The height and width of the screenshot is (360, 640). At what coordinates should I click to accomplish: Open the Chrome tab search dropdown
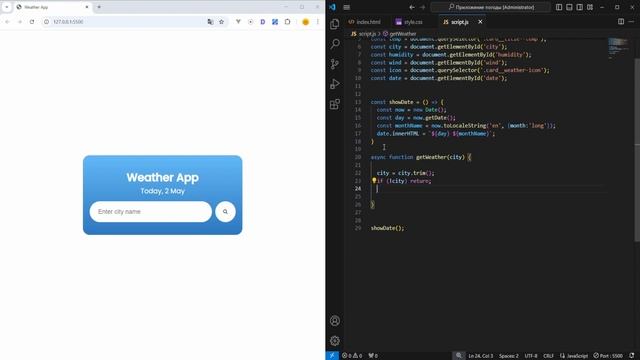(7, 7)
